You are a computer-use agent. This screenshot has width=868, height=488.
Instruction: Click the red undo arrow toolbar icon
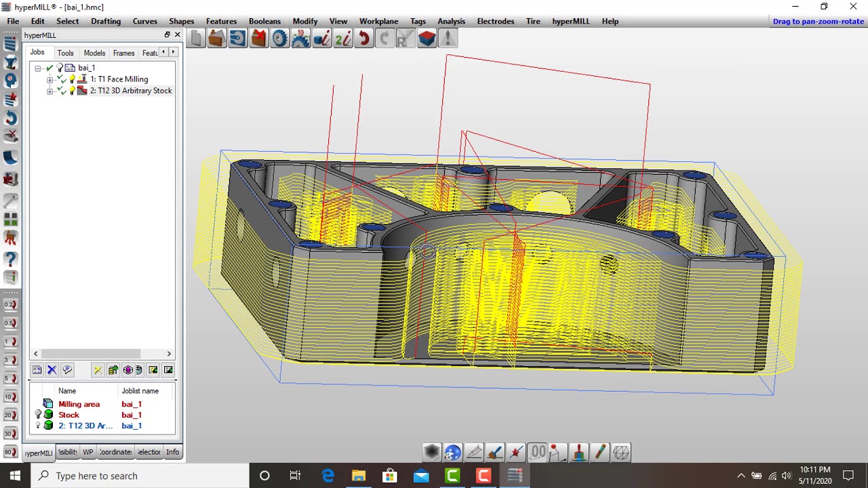(363, 39)
